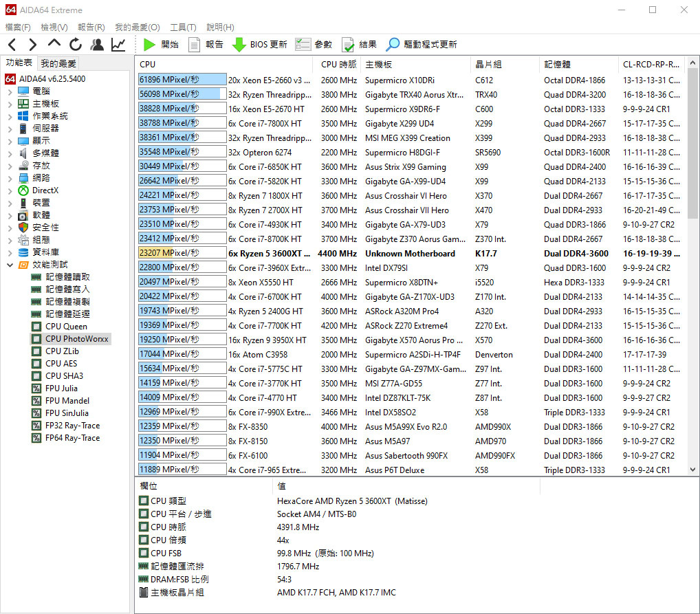
Task: Click the results list scroll down arrow
Action: point(692,470)
